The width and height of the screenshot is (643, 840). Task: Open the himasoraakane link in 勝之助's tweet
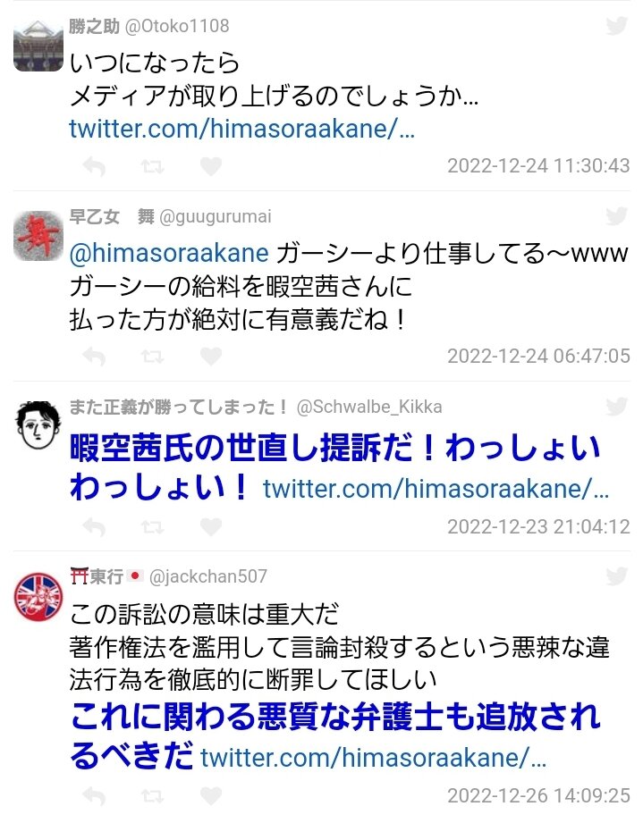point(241,129)
